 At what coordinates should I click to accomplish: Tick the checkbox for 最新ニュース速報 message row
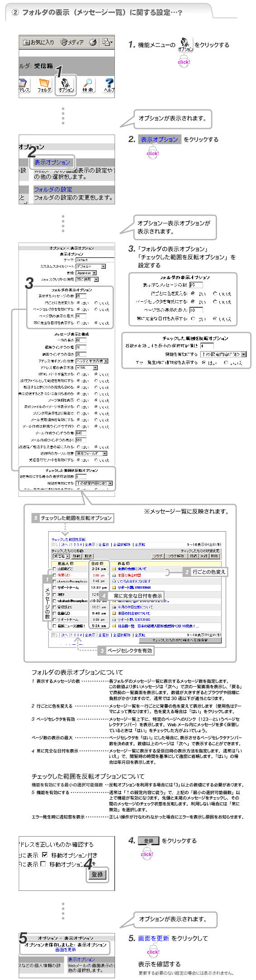point(55,626)
